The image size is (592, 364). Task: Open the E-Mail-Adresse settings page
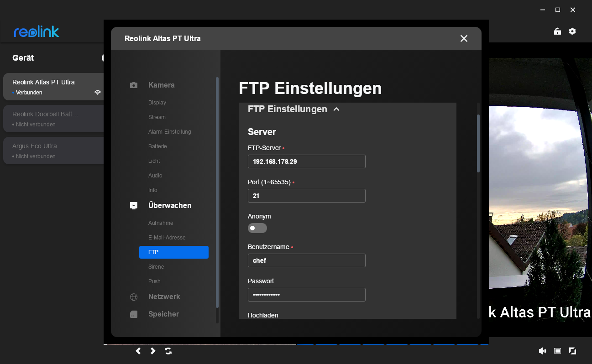[167, 238]
